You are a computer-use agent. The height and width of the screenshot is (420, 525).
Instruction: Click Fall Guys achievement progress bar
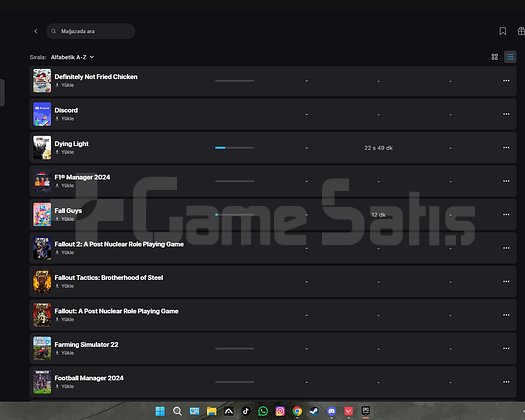tap(234, 215)
